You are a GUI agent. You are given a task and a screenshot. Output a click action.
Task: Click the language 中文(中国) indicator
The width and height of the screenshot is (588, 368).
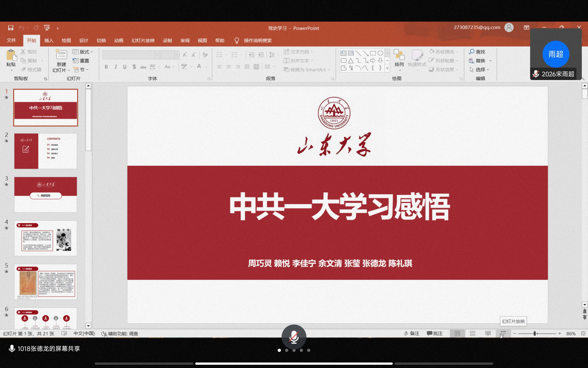point(84,333)
